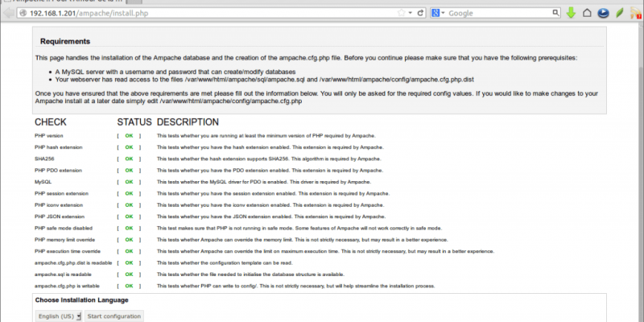This screenshot has width=644, height=322.
Task: Click the 'PHP iconv extension' check label
Action: (59, 205)
